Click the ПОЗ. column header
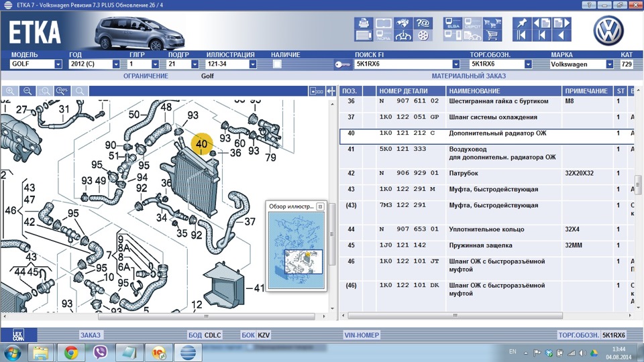This screenshot has width=644, height=362. click(x=351, y=91)
